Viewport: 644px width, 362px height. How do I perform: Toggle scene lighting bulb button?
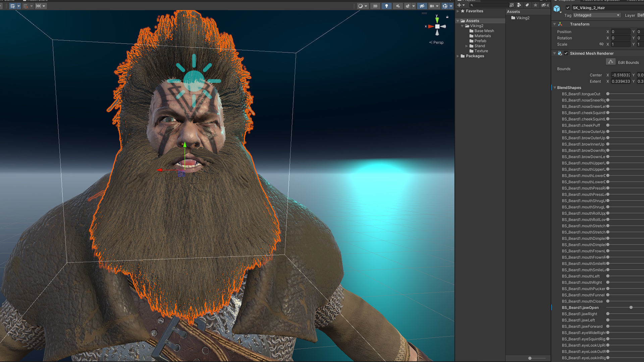[386, 6]
